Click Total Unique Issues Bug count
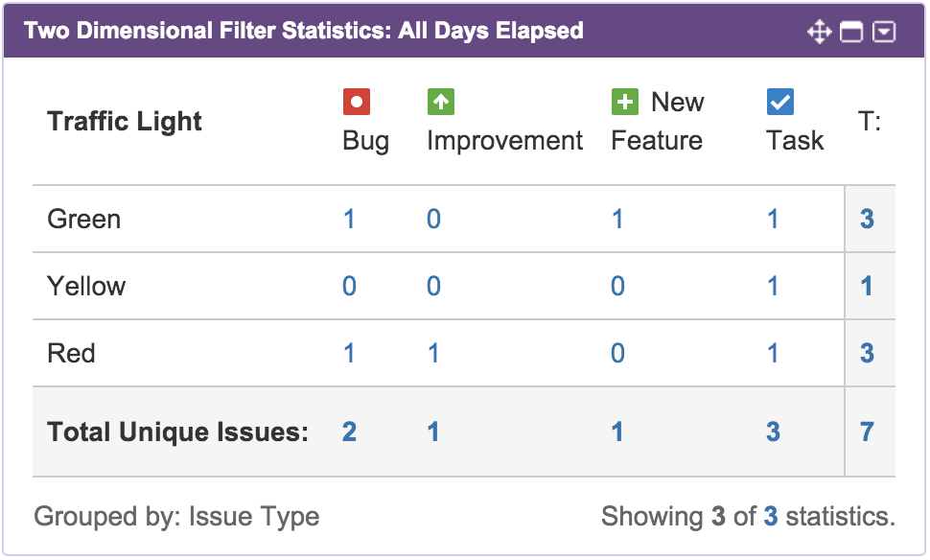Image resolution: width=930 pixels, height=560 pixels. [349, 432]
